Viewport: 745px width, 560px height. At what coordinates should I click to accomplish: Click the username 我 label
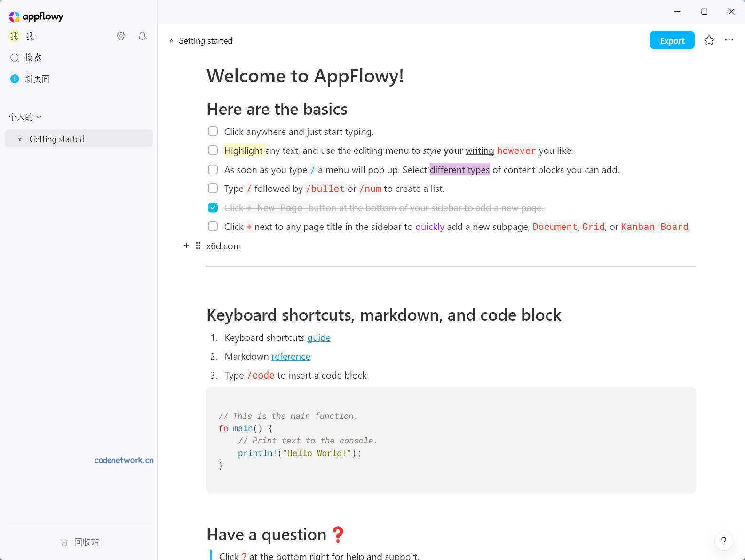coord(31,36)
